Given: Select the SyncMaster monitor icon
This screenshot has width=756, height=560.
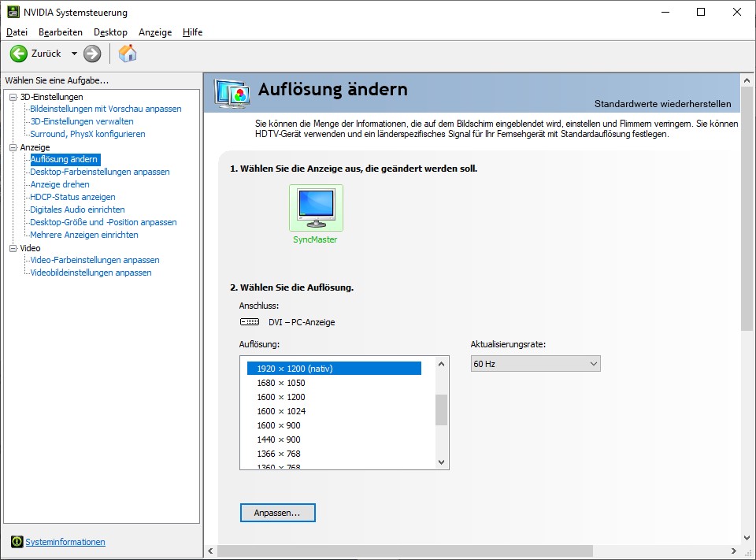Looking at the screenshot, I should 316,208.
